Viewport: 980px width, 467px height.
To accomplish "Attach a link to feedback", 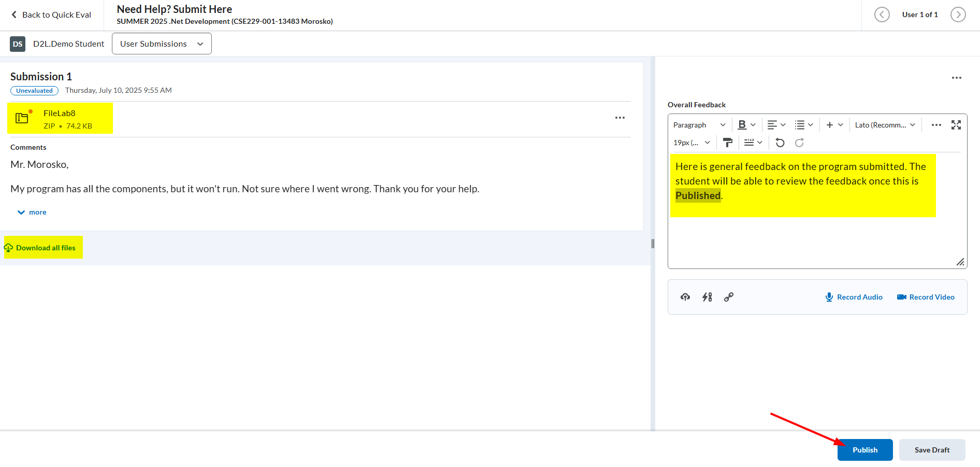I will (x=729, y=297).
